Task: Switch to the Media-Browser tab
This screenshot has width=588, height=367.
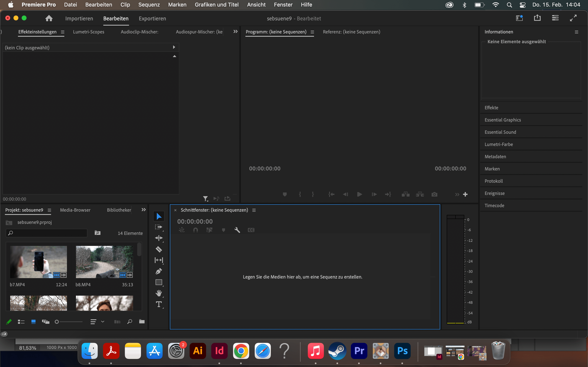Action: [x=75, y=210]
